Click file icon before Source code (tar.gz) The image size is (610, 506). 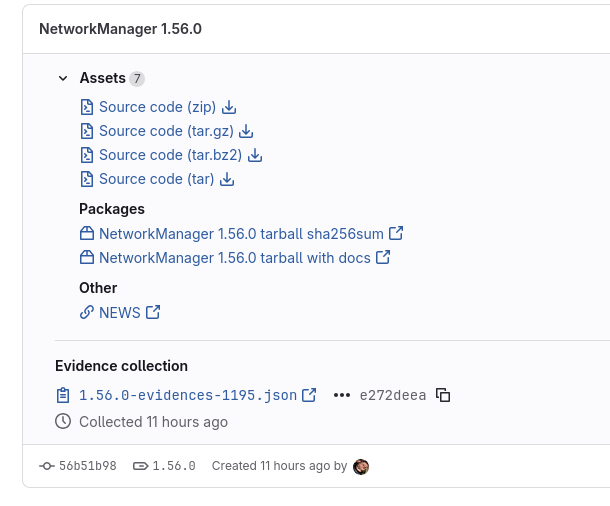pos(87,131)
